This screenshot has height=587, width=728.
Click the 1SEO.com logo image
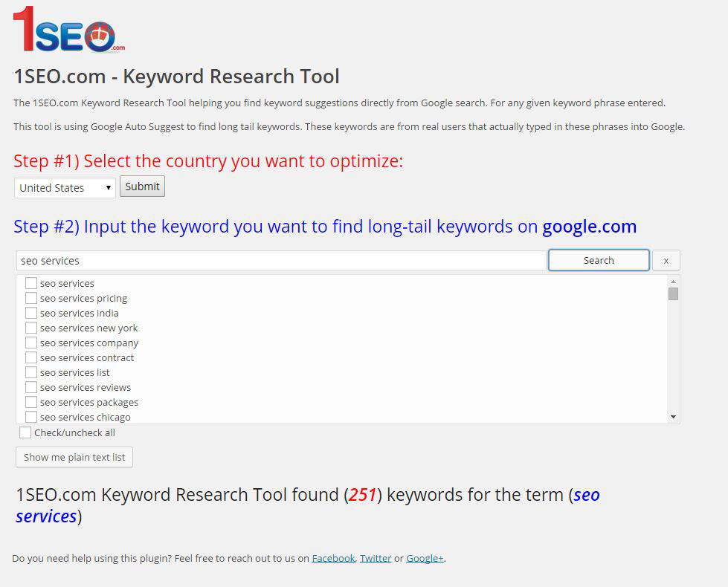(69, 29)
